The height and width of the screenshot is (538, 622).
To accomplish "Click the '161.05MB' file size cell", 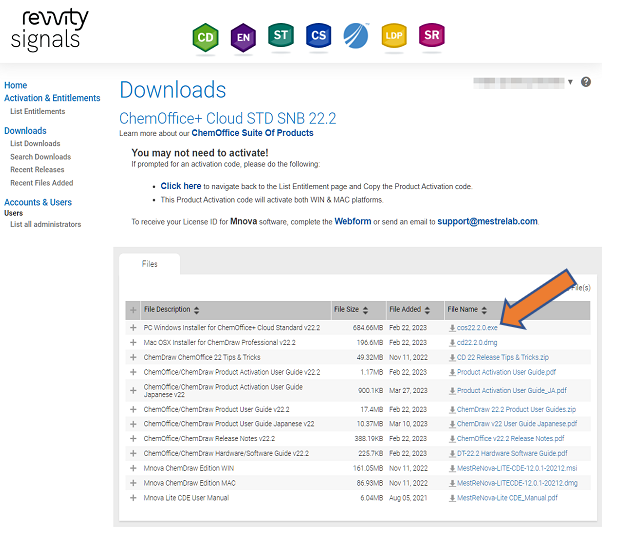I will click(x=368, y=468).
